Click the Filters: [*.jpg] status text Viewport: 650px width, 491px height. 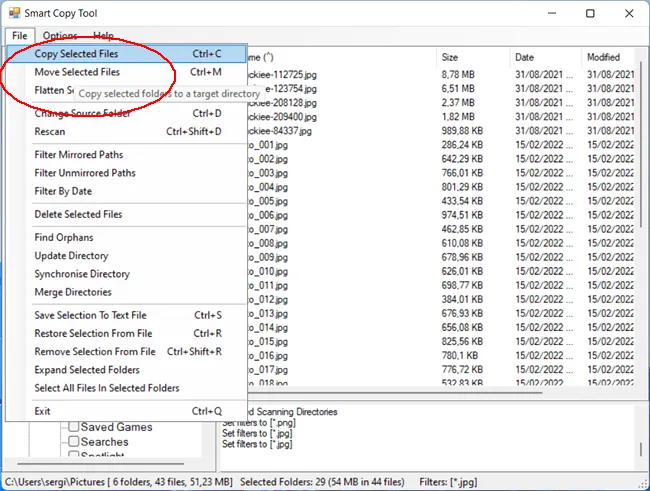[448, 482]
